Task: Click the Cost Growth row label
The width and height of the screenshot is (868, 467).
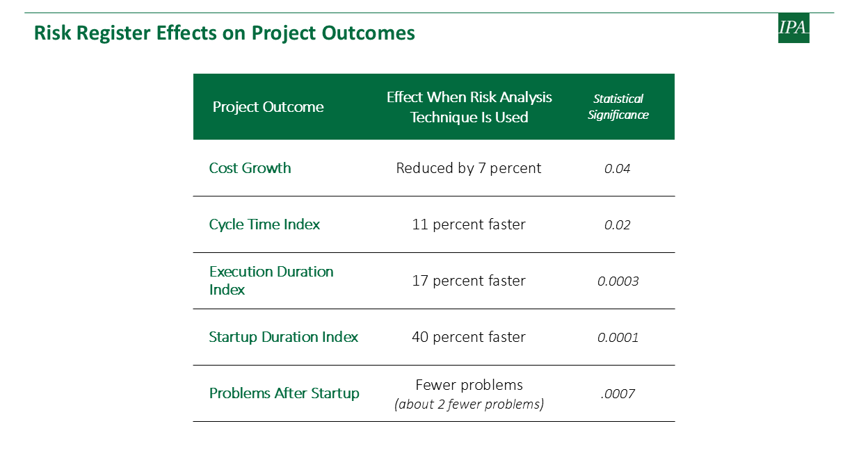Action: 250,168
